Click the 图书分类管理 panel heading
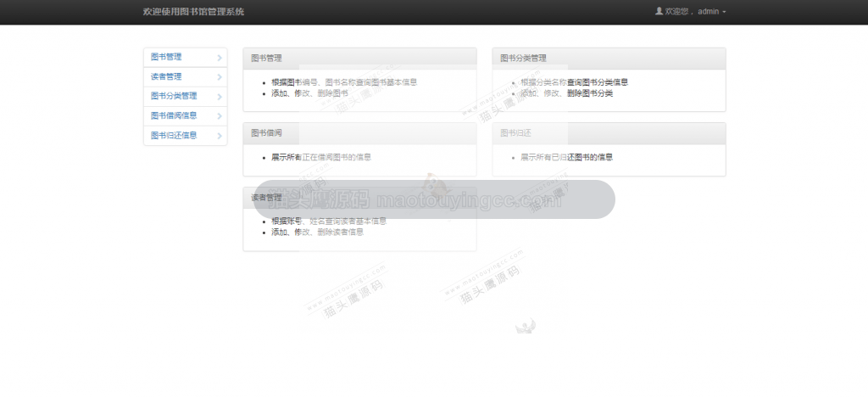868x398 pixels. coord(609,59)
